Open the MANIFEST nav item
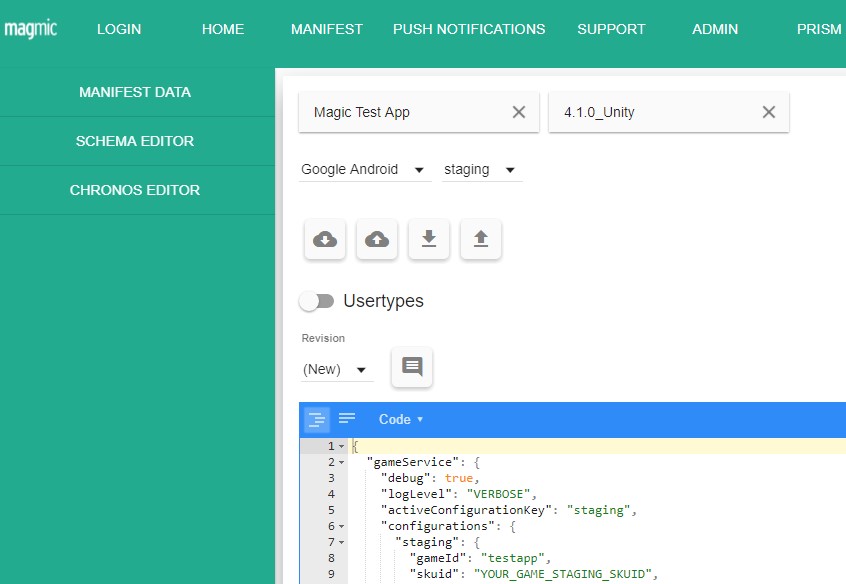This screenshot has width=846, height=584. click(x=327, y=29)
